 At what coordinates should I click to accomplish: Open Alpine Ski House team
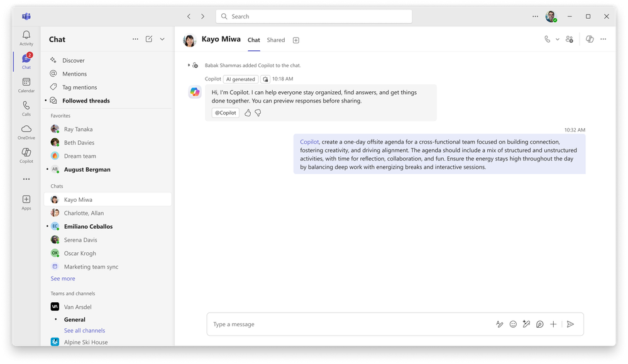tap(107, 342)
